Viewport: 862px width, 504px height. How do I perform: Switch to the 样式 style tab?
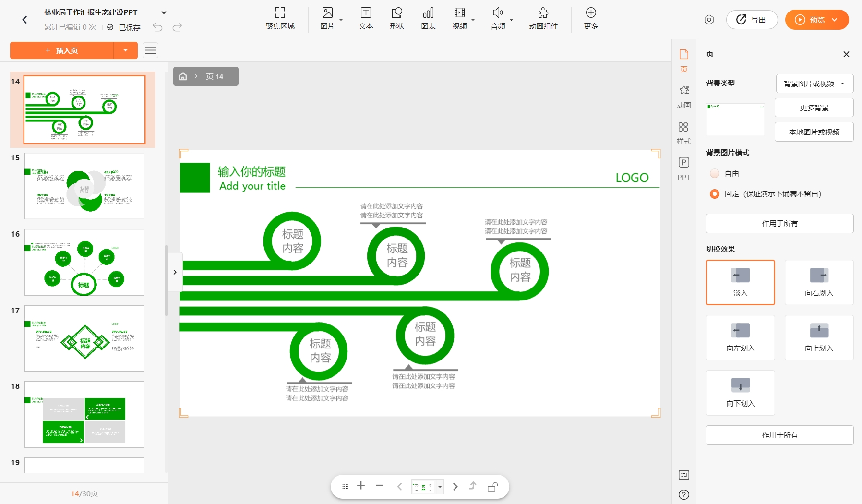pyautogui.click(x=684, y=133)
